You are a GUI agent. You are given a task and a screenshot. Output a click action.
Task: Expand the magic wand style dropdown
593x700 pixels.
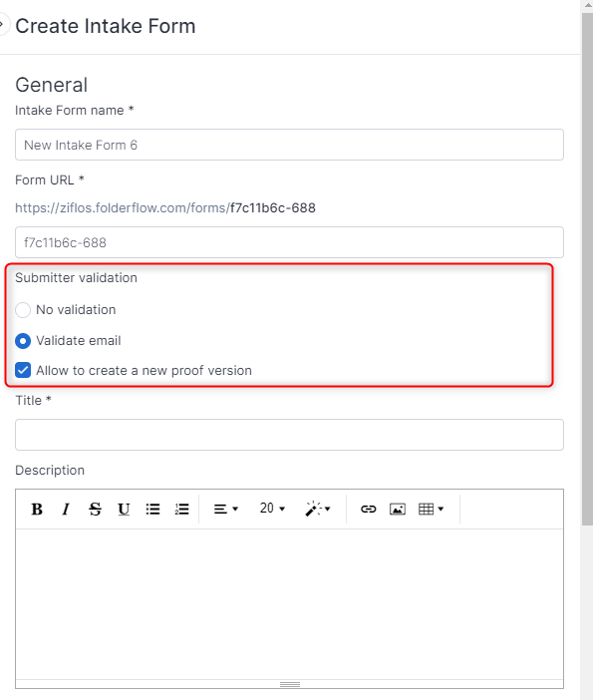coord(318,509)
